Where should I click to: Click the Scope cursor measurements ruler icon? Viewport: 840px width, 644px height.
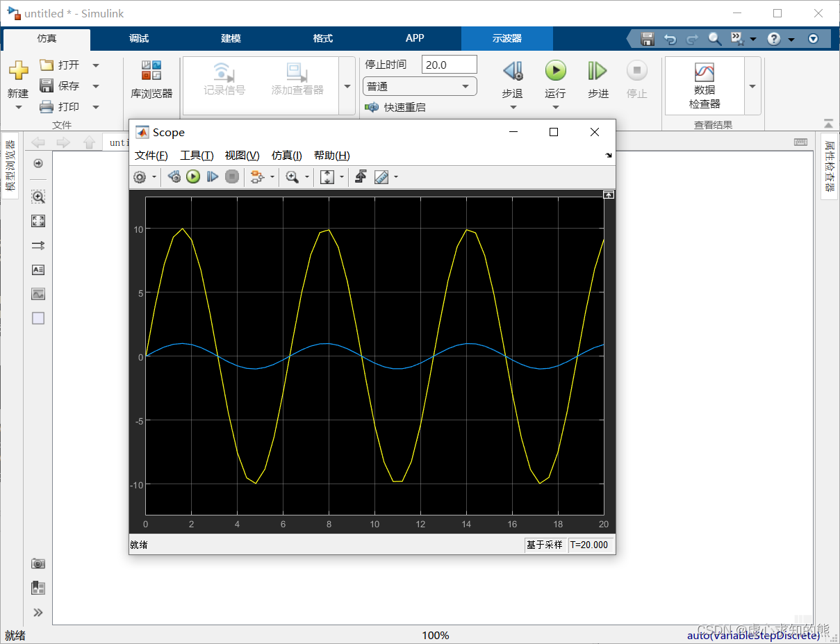(x=381, y=177)
